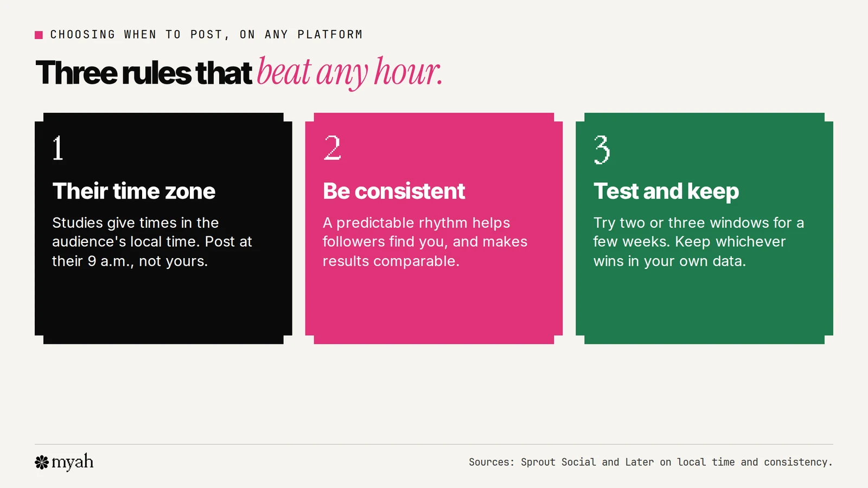
Task: Click the 'wins in your own data.' line
Action: tap(670, 261)
